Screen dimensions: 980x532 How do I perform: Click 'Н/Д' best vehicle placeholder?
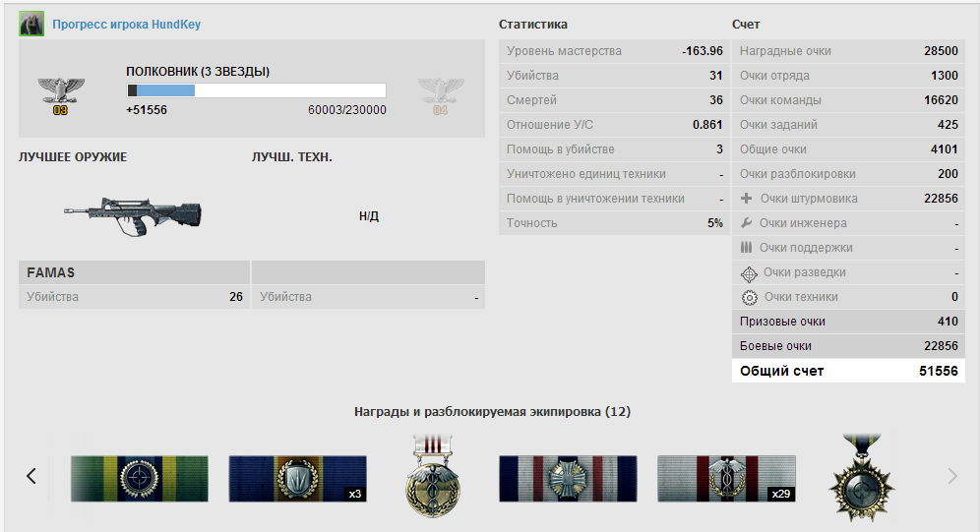(x=369, y=216)
